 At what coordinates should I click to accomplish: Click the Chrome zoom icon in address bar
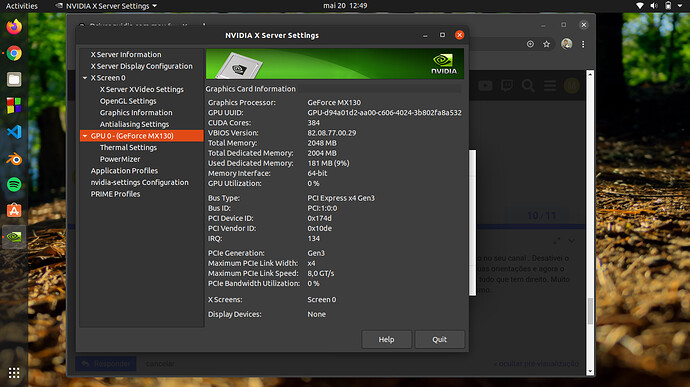click(530, 44)
